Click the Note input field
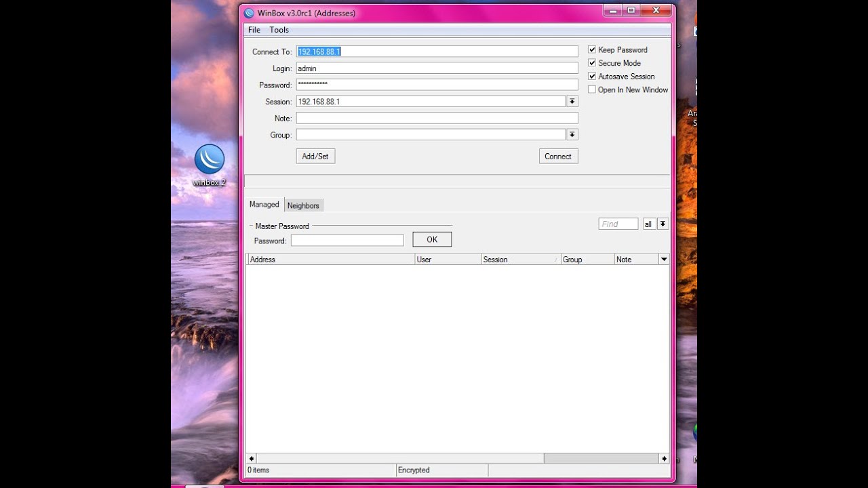The image size is (868, 488). point(437,118)
